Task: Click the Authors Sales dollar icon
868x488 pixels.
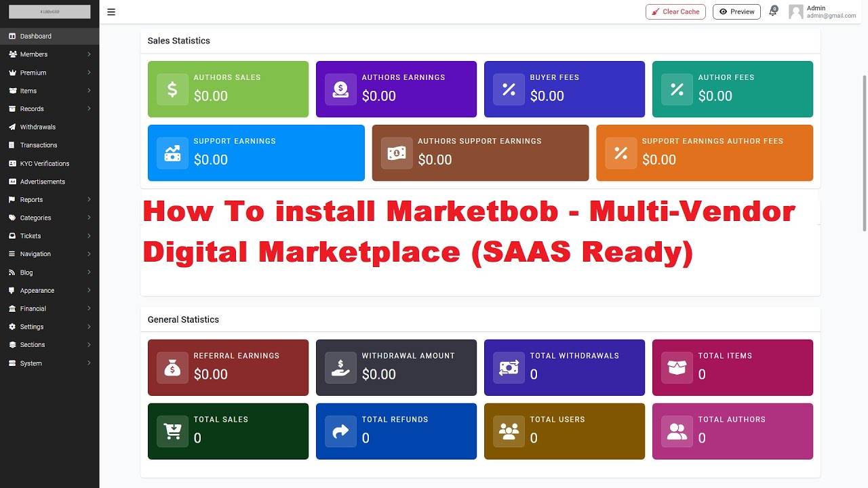Action: (x=172, y=89)
